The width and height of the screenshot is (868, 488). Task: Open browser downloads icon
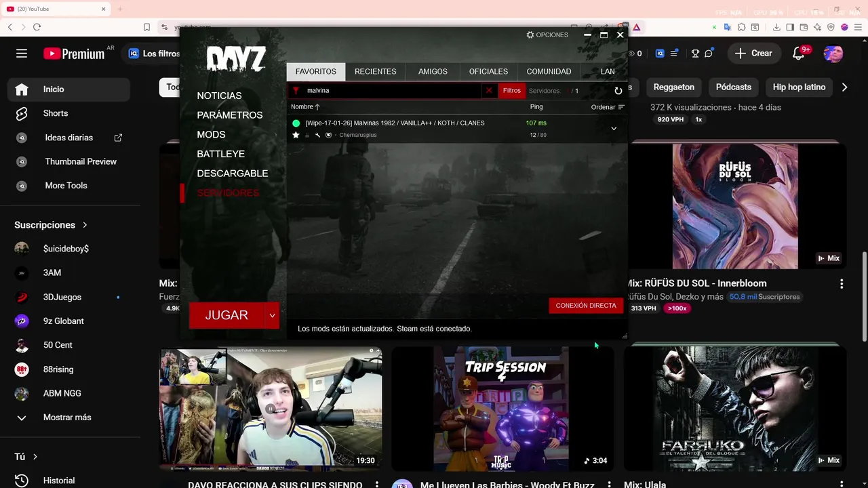coord(776,27)
